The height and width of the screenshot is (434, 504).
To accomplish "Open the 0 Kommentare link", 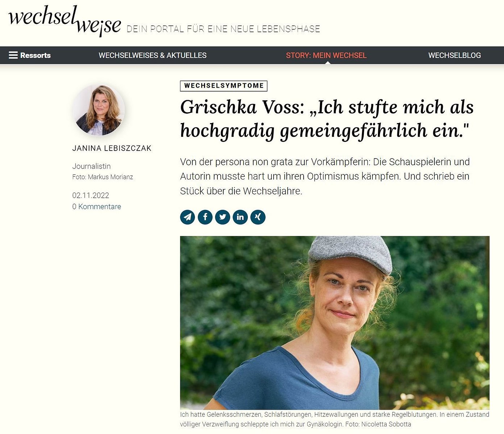I will [97, 206].
